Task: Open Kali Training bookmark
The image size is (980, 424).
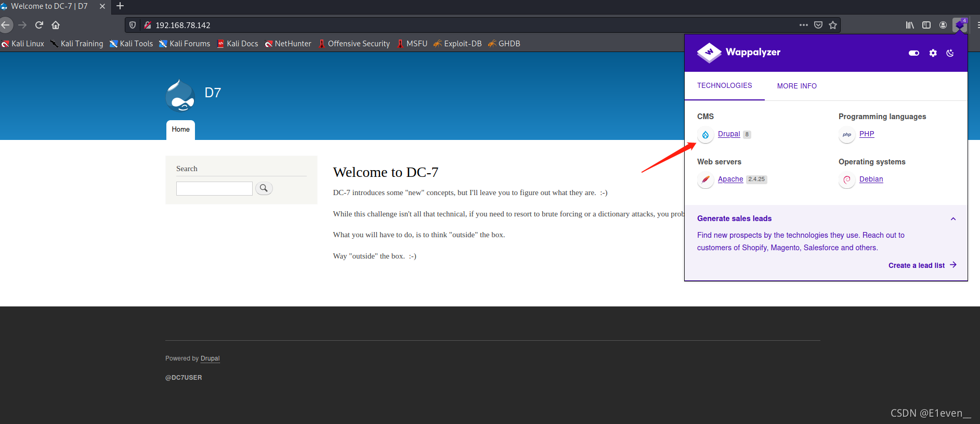Action: coord(77,44)
